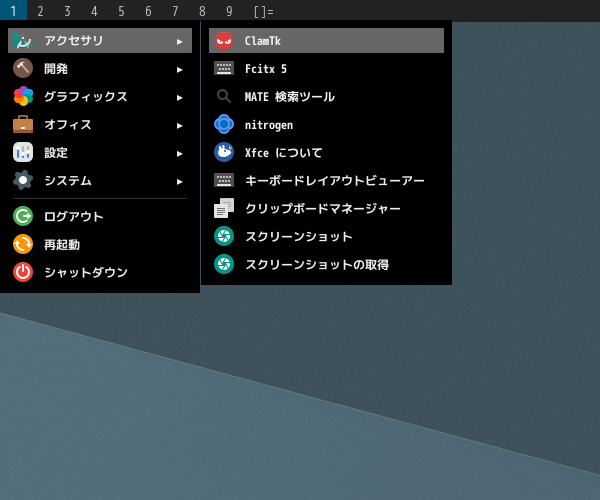Open the システム menu entry
The height and width of the screenshot is (500, 600).
pos(100,180)
